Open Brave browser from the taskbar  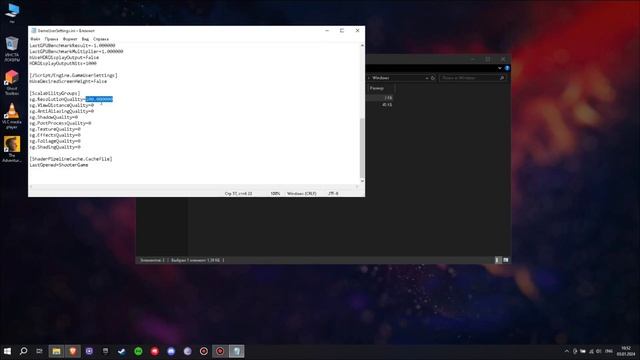(73, 351)
